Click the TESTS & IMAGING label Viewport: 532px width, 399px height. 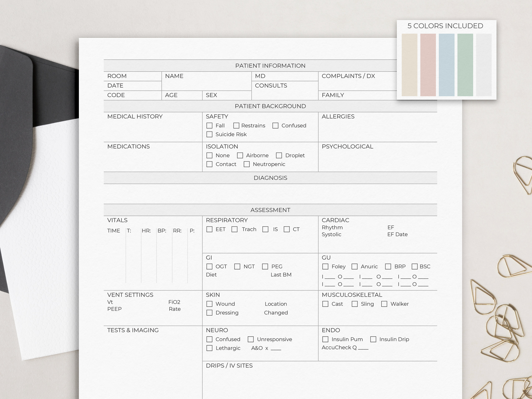133,330
